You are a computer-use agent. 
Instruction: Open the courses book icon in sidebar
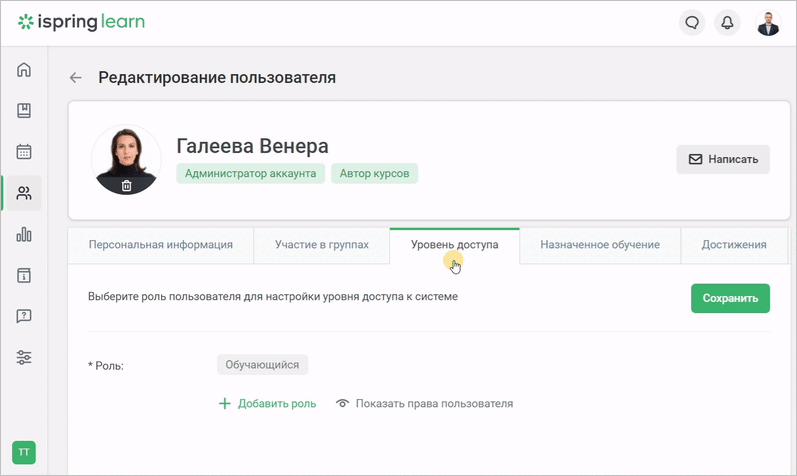[24, 110]
